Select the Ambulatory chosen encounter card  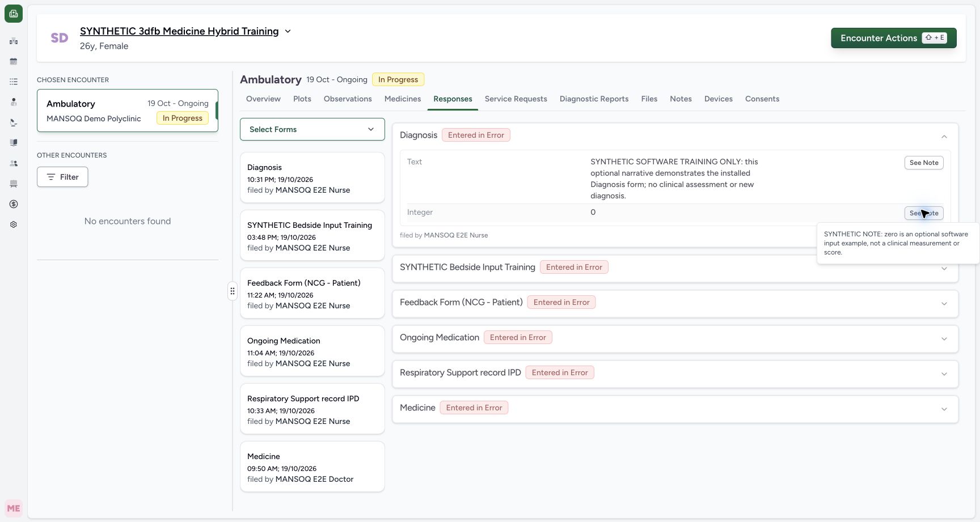[x=128, y=111]
